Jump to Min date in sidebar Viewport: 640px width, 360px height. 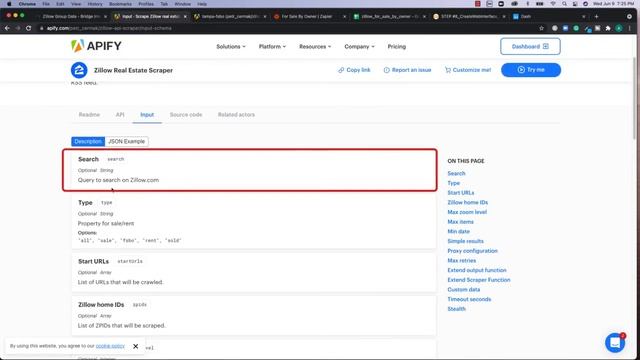458,231
